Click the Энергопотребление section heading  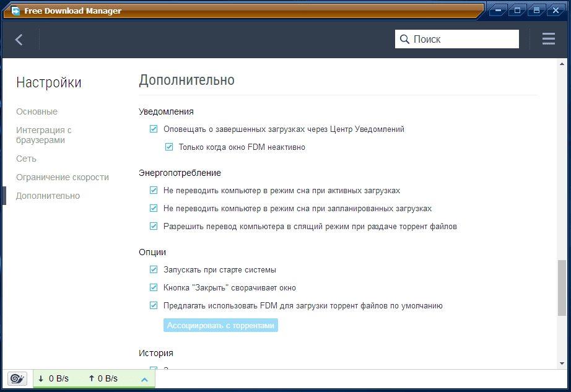coord(180,173)
